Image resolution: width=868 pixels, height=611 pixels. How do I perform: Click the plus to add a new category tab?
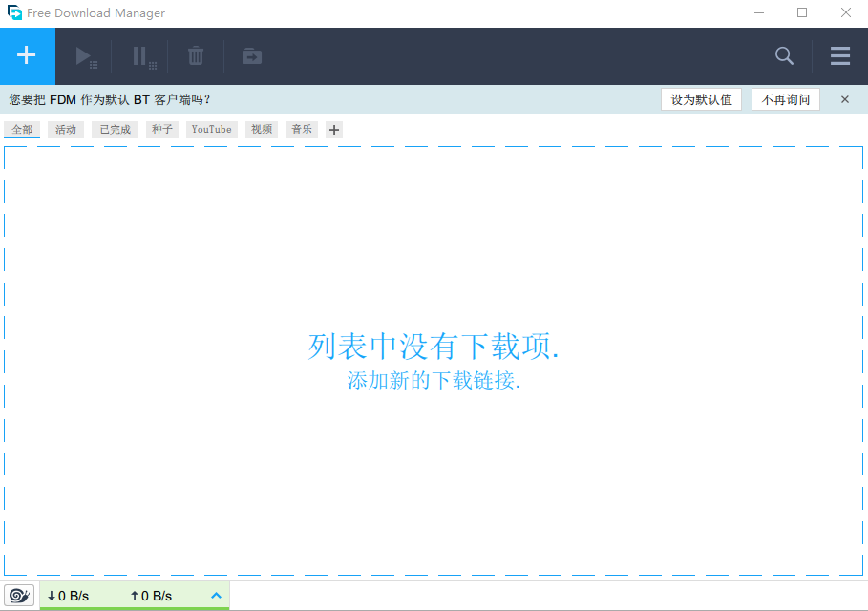coord(333,129)
